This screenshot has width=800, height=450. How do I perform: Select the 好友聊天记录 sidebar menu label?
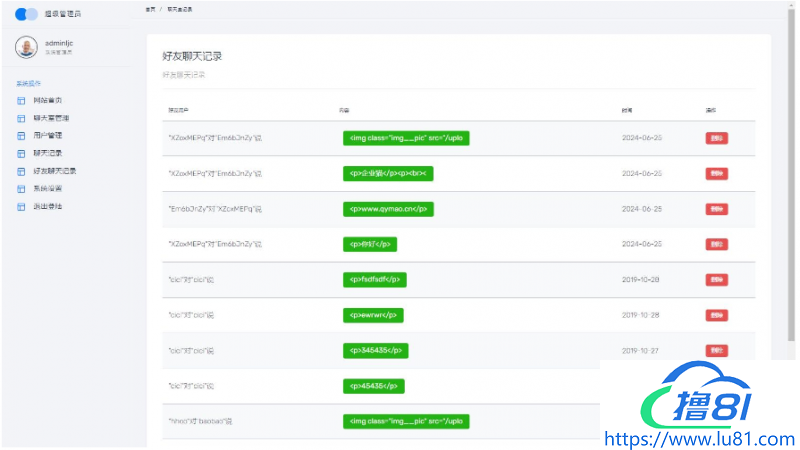(55, 171)
